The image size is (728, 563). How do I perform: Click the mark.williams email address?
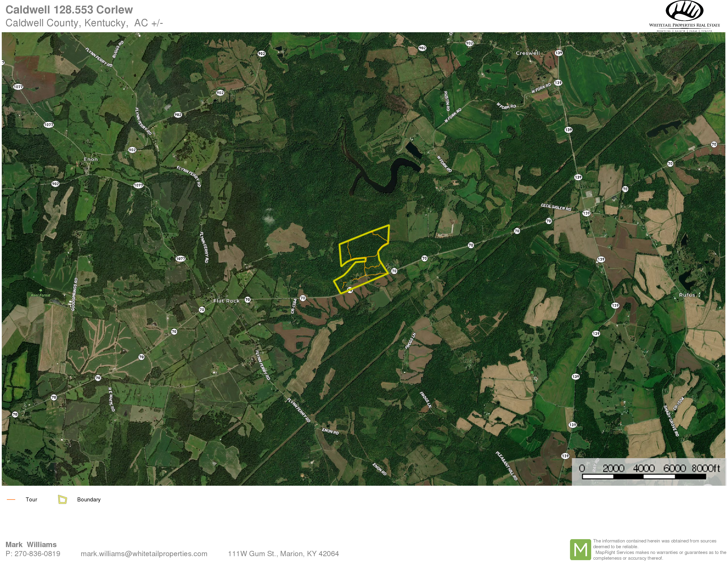(x=144, y=554)
